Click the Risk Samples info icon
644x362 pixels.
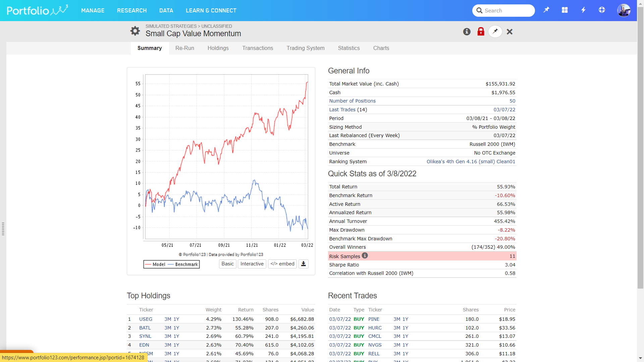[x=365, y=256]
